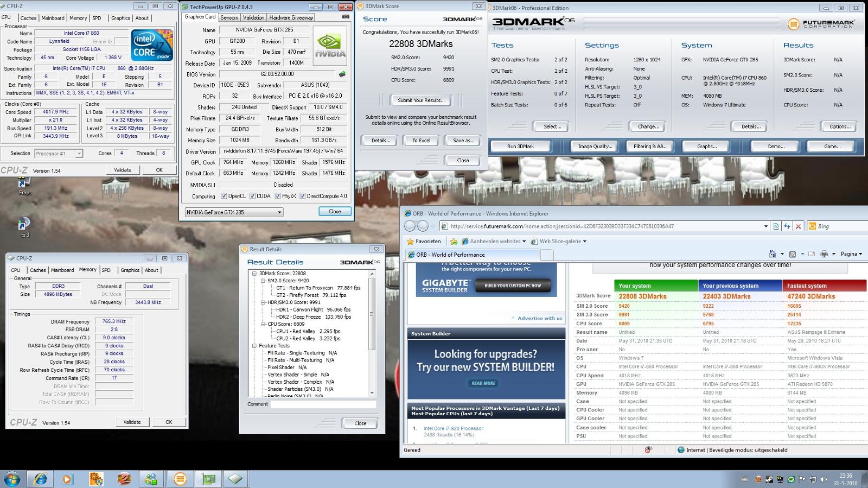Collapse the CPU Score: 6809 tree node
This screenshot has width=868, height=488.
pyautogui.click(x=263, y=324)
